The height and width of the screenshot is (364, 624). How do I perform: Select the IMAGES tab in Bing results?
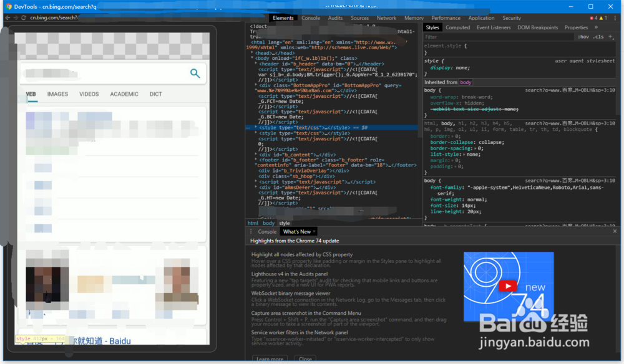pos(57,94)
